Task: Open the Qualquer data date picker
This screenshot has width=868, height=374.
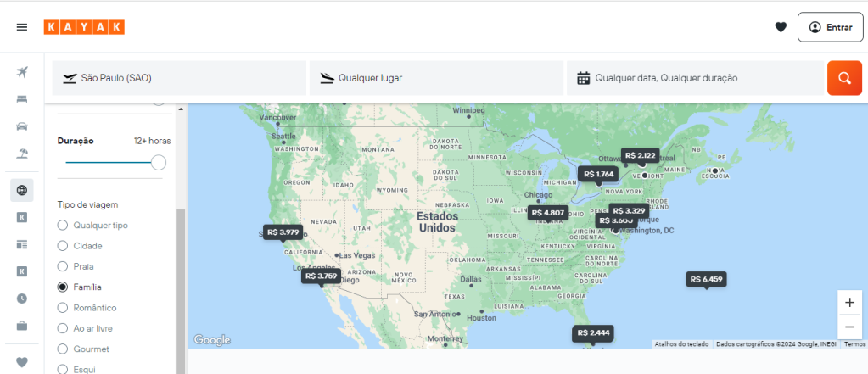Action: (x=695, y=78)
